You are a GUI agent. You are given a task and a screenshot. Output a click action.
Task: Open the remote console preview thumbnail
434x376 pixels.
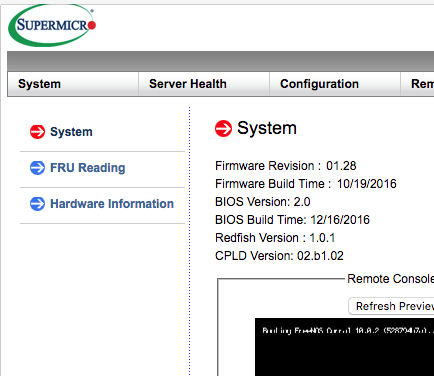click(344, 347)
